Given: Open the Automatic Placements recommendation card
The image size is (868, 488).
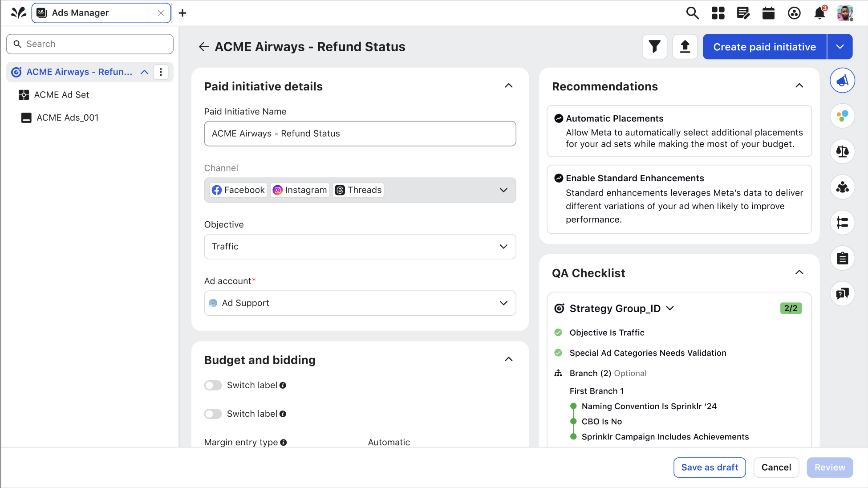Looking at the screenshot, I should pos(679,131).
